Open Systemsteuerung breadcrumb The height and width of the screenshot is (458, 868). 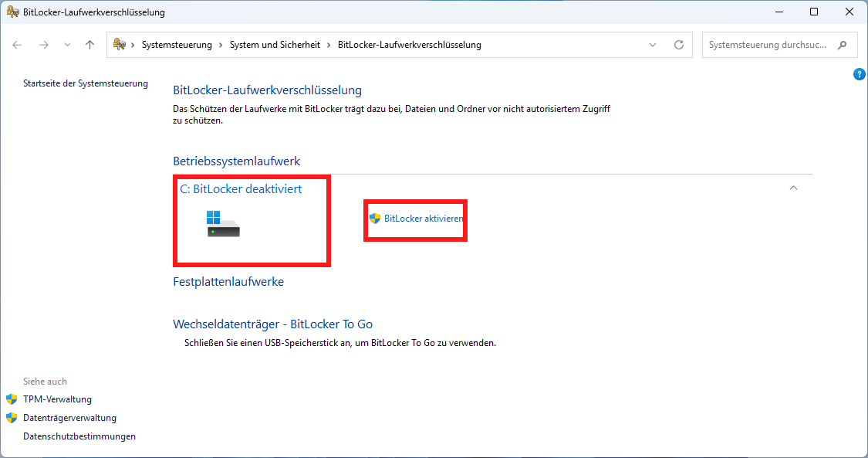[177, 45]
